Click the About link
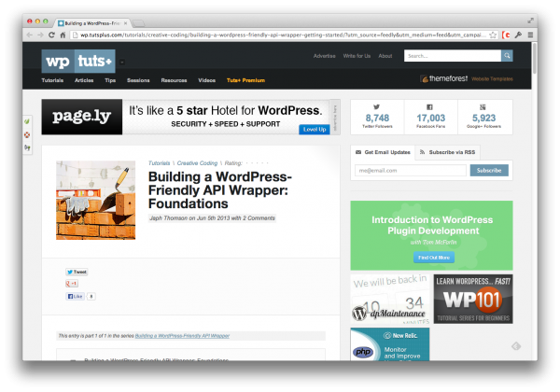This screenshot has height=392, width=560. 385,56
